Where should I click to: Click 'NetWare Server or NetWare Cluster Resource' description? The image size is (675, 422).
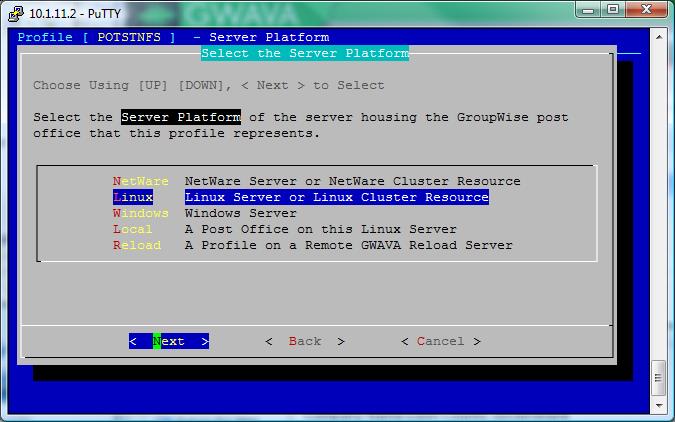(353, 181)
